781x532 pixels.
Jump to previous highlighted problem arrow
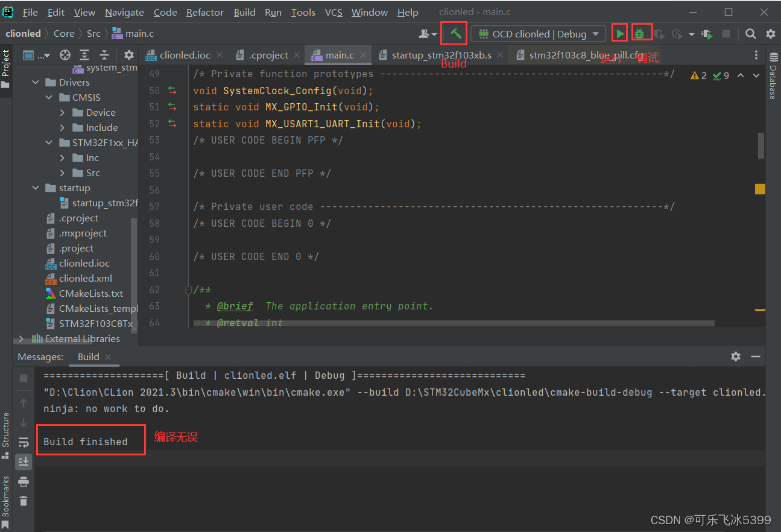(741, 75)
